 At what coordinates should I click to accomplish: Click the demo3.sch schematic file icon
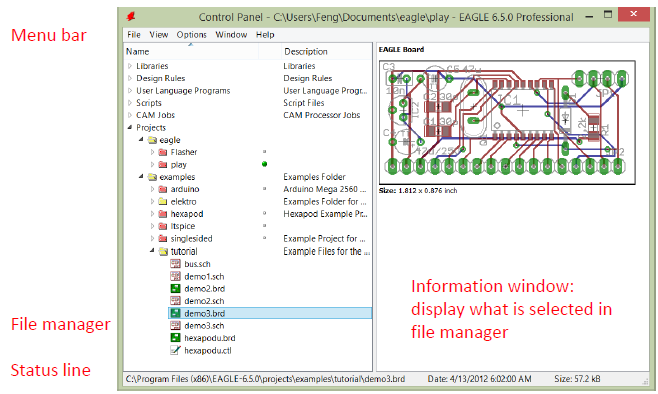click(175, 325)
